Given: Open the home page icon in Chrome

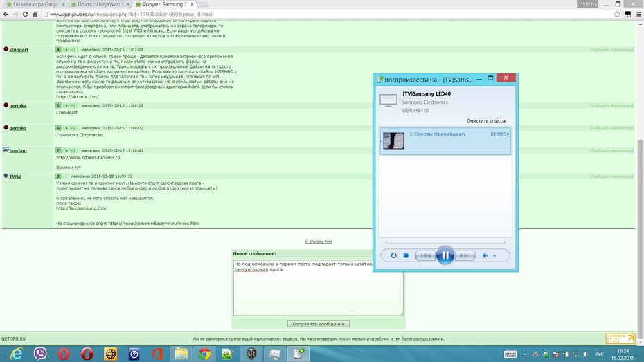Looking at the screenshot, I should [x=35, y=15].
